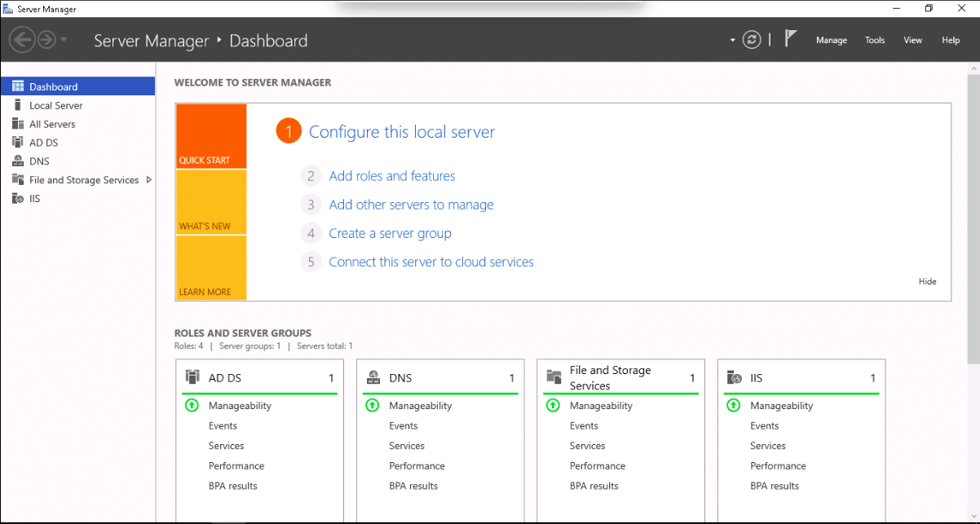The height and width of the screenshot is (524, 980).
Task: Click the IIS tile icon
Action: pos(735,377)
